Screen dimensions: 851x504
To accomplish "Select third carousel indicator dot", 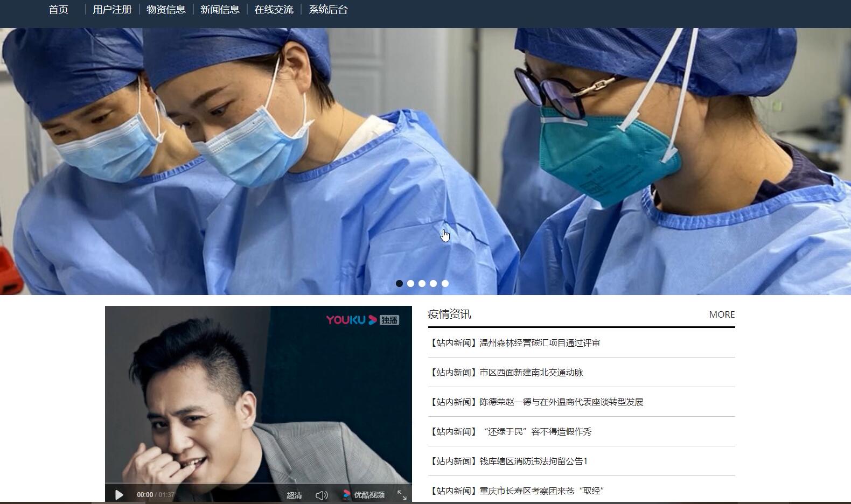I will [x=422, y=283].
